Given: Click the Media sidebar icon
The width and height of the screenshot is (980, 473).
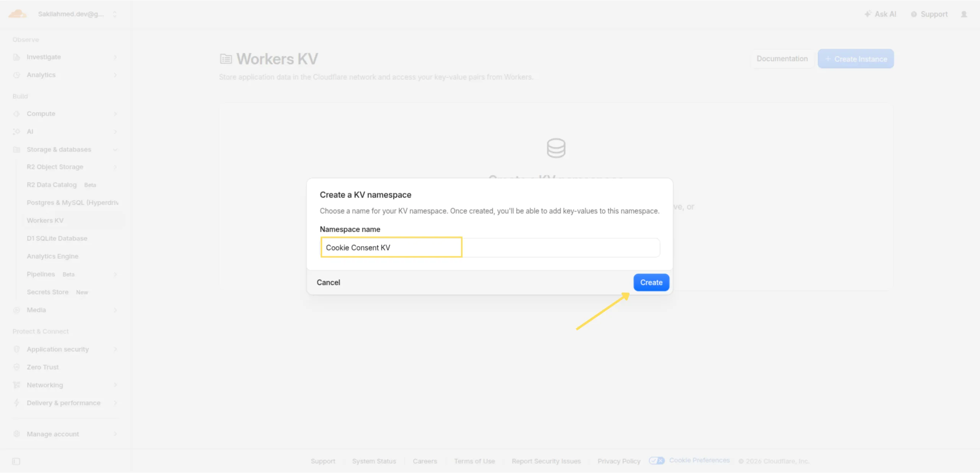Looking at the screenshot, I should tap(16, 310).
